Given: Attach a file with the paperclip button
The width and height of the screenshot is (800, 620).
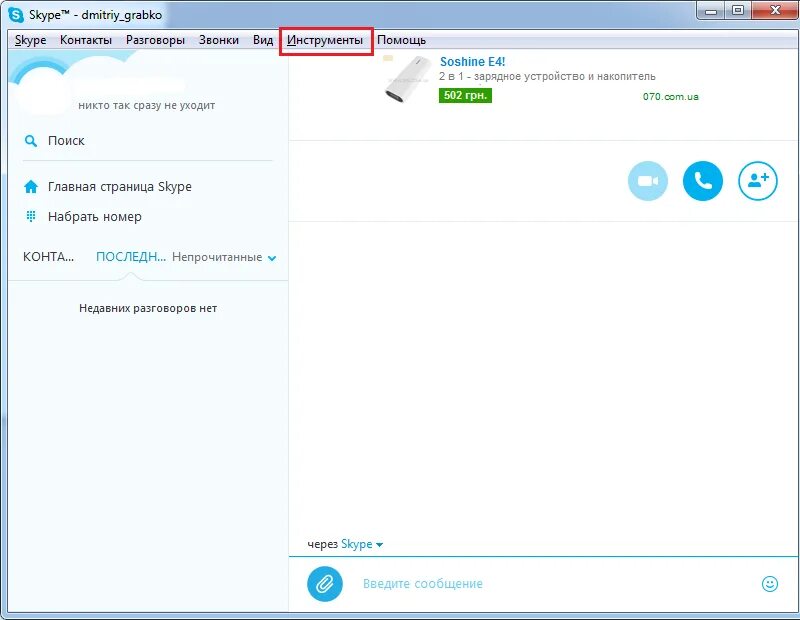Looking at the screenshot, I should [x=324, y=584].
